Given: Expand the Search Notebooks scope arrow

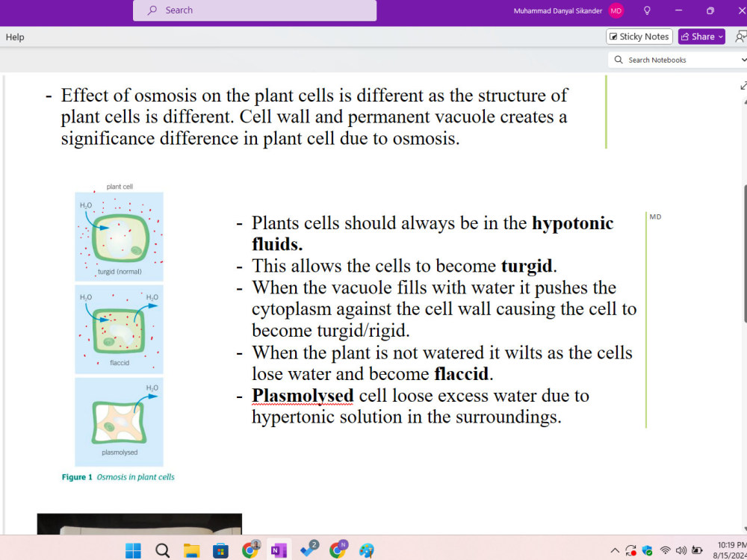Looking at the screenshot, I should pyautogui.click(x=744, y=60).
